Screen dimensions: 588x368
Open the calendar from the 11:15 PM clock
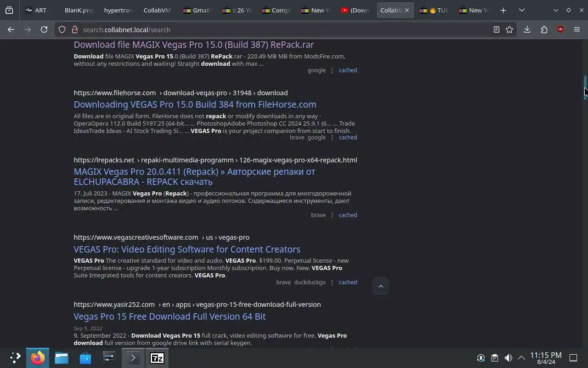[x=546, y=358]
